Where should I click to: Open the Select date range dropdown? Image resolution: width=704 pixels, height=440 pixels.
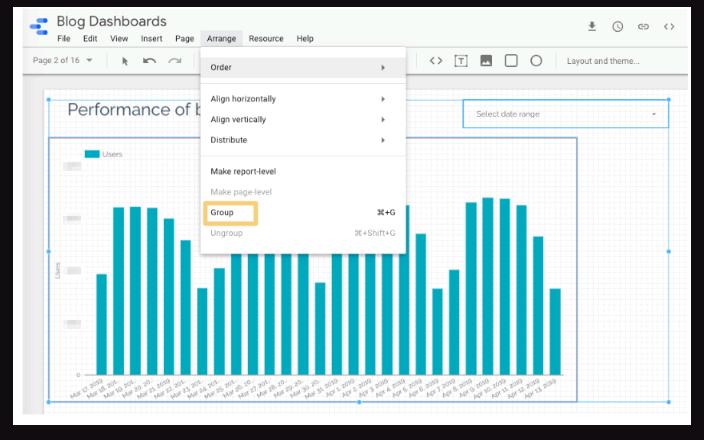pyautogui.click(x=566, y=114)
